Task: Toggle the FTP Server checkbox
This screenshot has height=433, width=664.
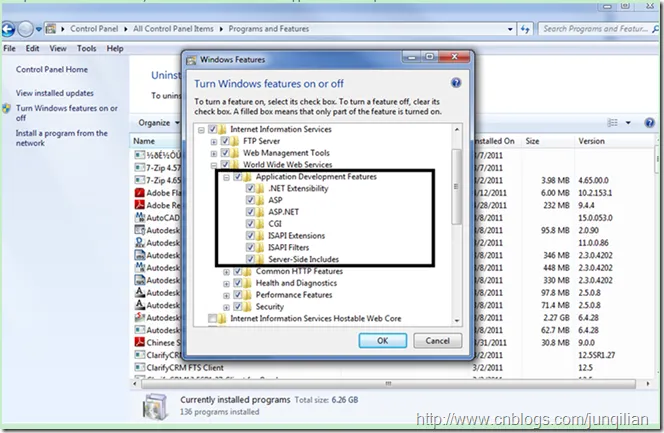Action: coord(225,141)
